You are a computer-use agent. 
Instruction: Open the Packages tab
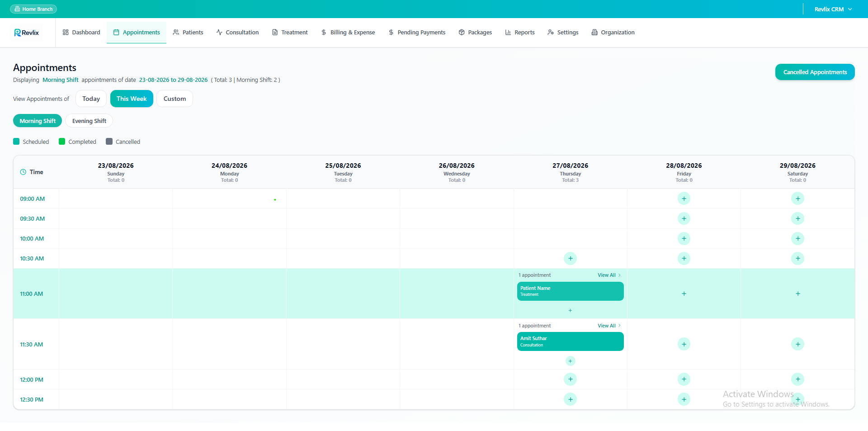pos(475,33)
